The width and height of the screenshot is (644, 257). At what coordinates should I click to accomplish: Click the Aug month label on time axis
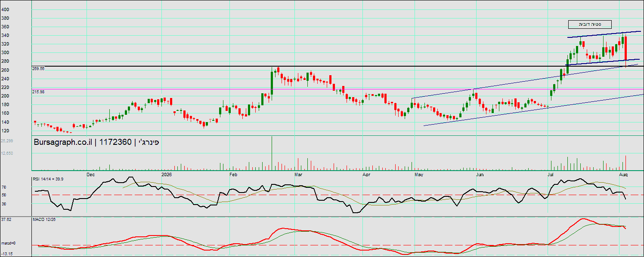tap(623, 175)
